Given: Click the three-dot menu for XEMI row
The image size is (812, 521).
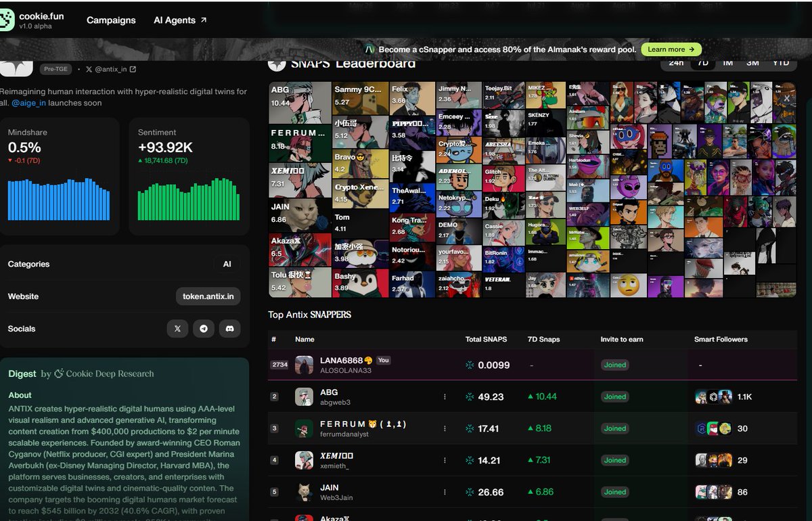Looking at the screenshot, I should click(445, 460).
